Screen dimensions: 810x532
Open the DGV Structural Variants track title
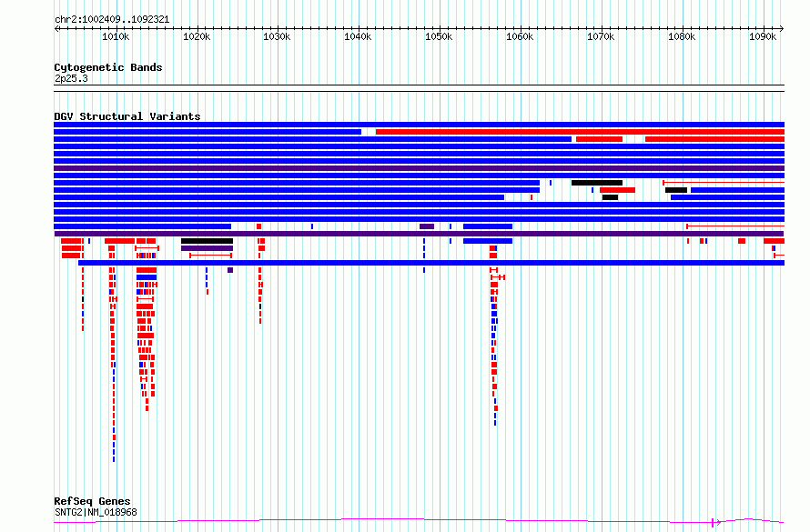click(127, 116)
